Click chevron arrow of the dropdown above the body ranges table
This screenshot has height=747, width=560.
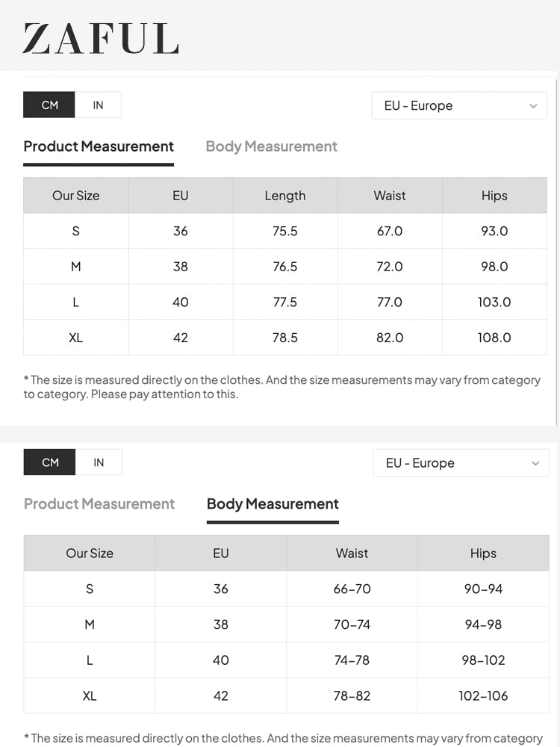coord(535,463)
